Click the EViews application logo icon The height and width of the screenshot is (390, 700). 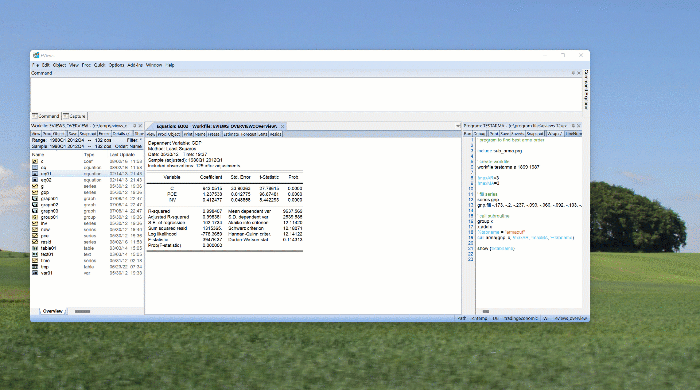coord(36,55)
